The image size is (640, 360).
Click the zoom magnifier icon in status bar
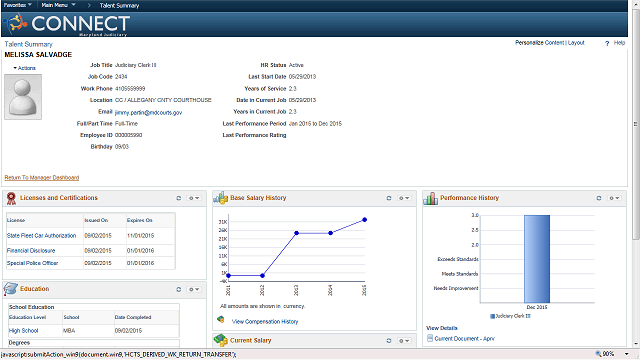pos(598,354)
